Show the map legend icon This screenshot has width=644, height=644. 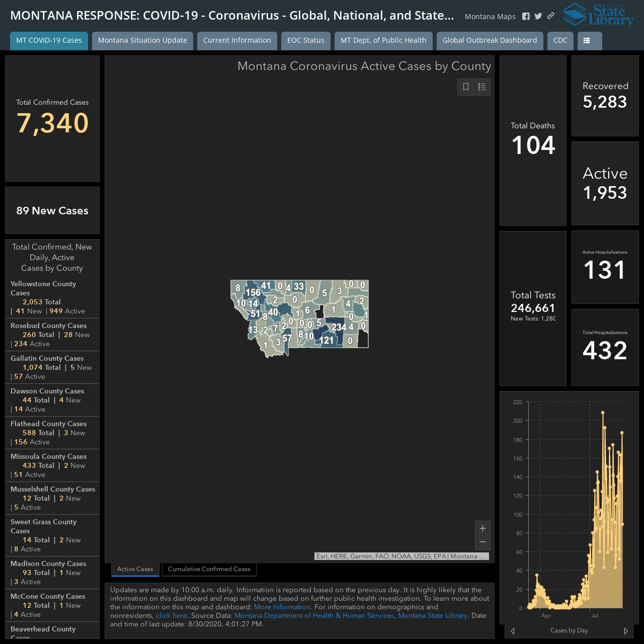point(482,87)
